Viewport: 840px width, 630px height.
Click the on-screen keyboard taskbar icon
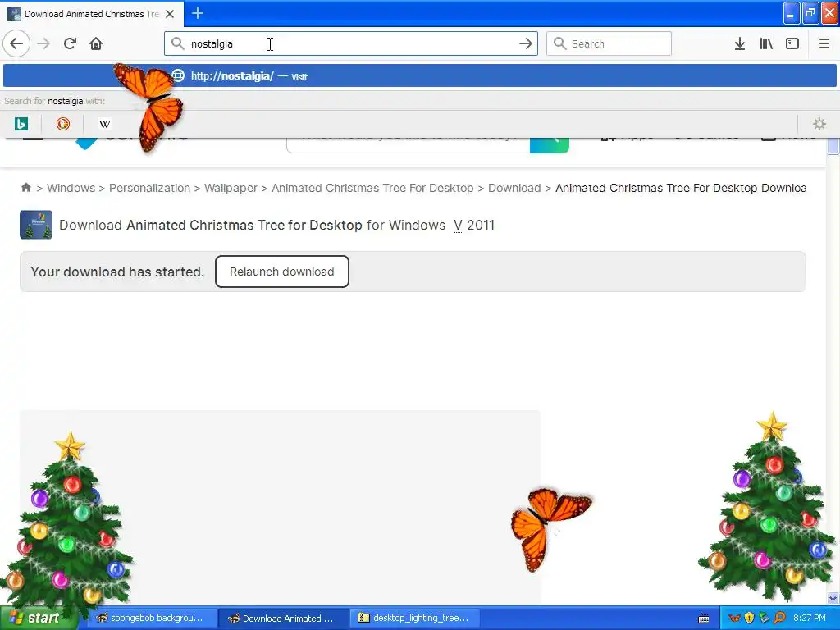pos(704,619)
